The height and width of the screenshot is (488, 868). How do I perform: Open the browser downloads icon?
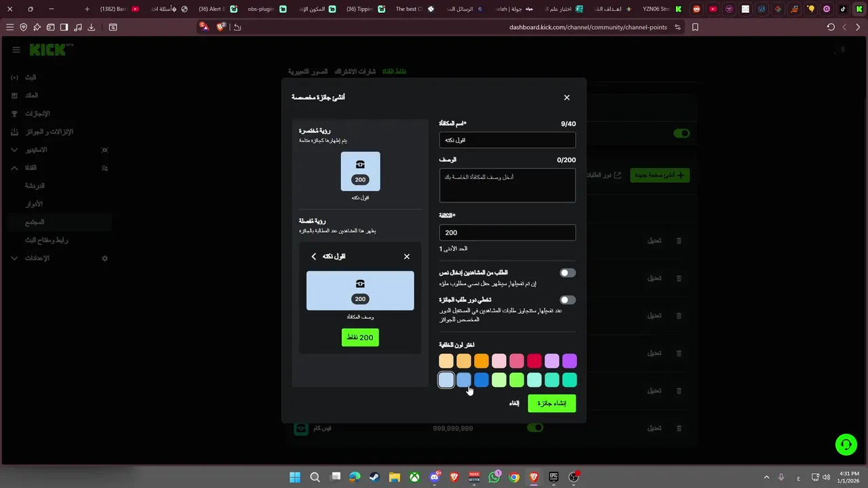point(92,27)
